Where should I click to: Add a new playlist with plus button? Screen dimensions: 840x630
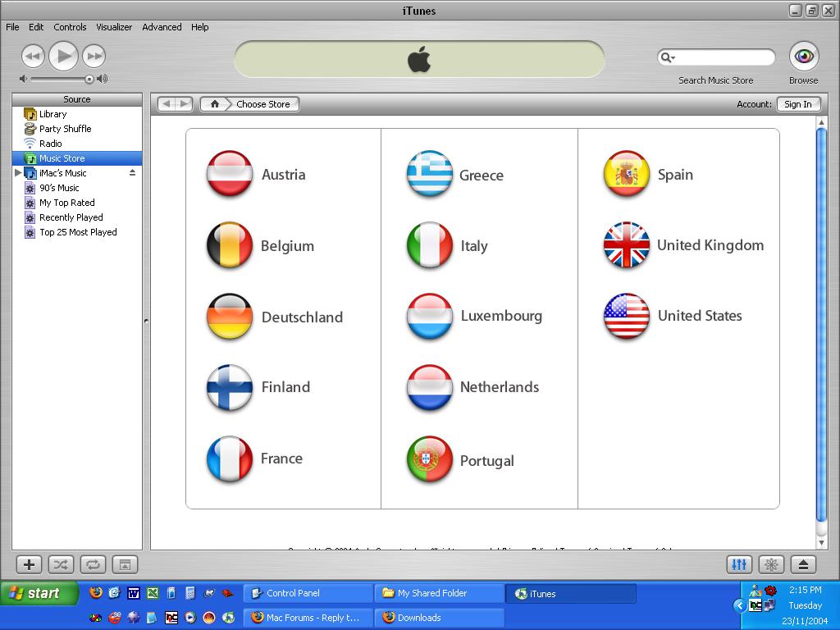coord(29,564)
